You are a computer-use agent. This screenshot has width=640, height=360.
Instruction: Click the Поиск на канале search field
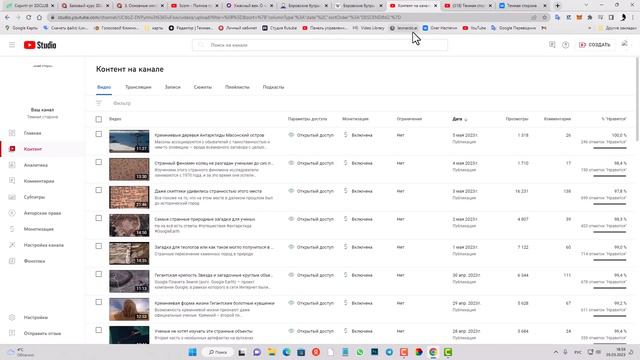tap(320, 45)
